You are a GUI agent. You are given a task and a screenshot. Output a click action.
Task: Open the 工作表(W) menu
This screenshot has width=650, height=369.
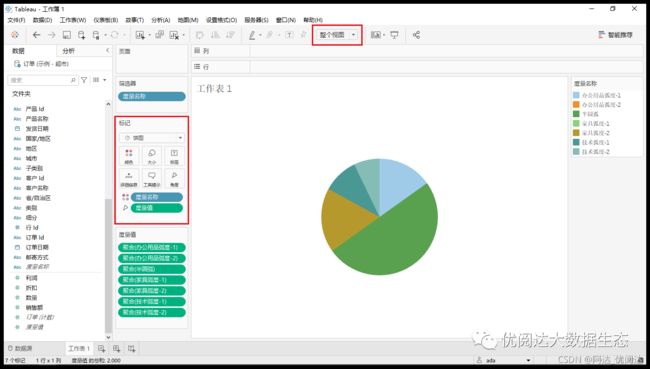(73, 20)
